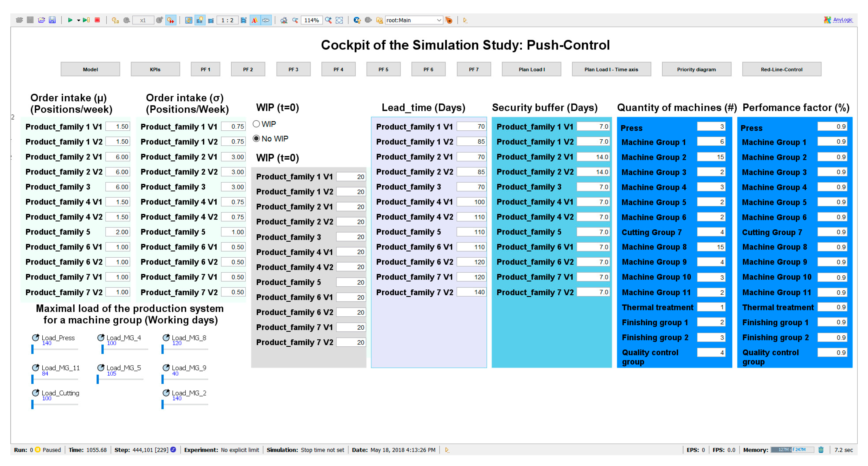Click the zoom to fit icon
Viewport: 868px width, 466px height.
pyautogui.click(x=339, y=20)
